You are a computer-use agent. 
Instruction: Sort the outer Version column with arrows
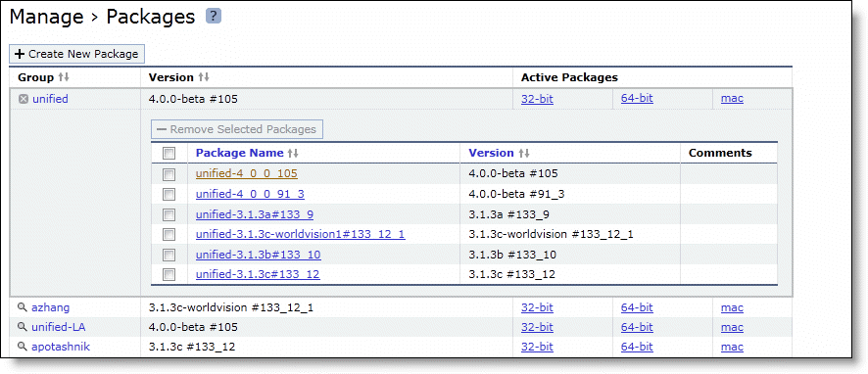[x=204, y=77]
